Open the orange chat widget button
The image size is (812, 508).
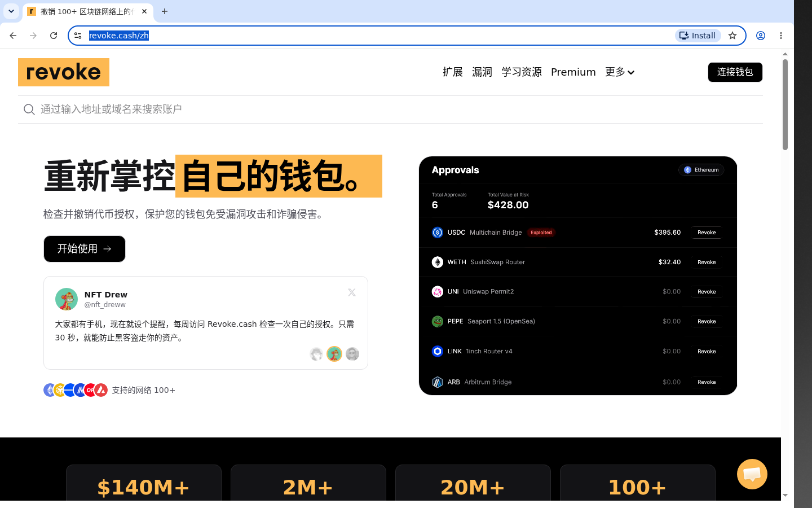pos(752,474)
